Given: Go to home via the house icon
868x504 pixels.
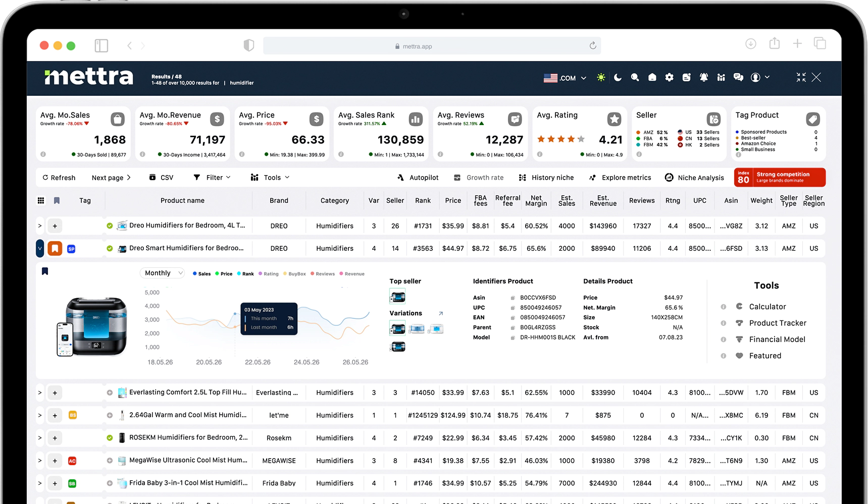Looking at the screenshot, I should pyautogui.click(x=652, y=77).
